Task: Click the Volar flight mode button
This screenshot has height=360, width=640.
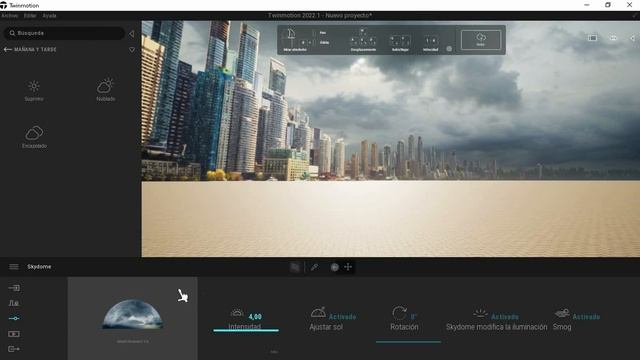Action: [481, 40]
